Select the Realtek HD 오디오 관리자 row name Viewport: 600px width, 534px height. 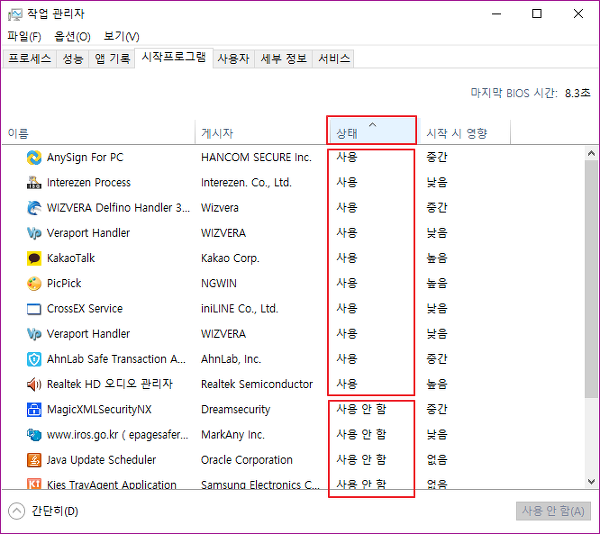tap(110, 384)
